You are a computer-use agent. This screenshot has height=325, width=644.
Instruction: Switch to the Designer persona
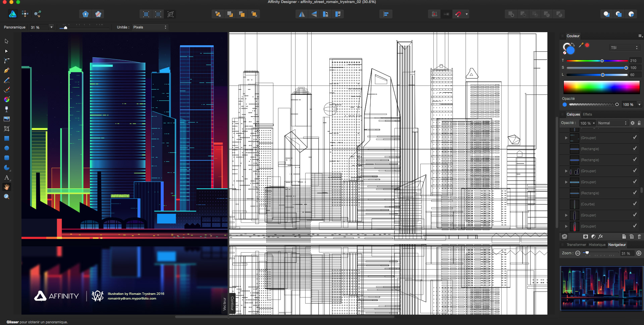(12, 14)
